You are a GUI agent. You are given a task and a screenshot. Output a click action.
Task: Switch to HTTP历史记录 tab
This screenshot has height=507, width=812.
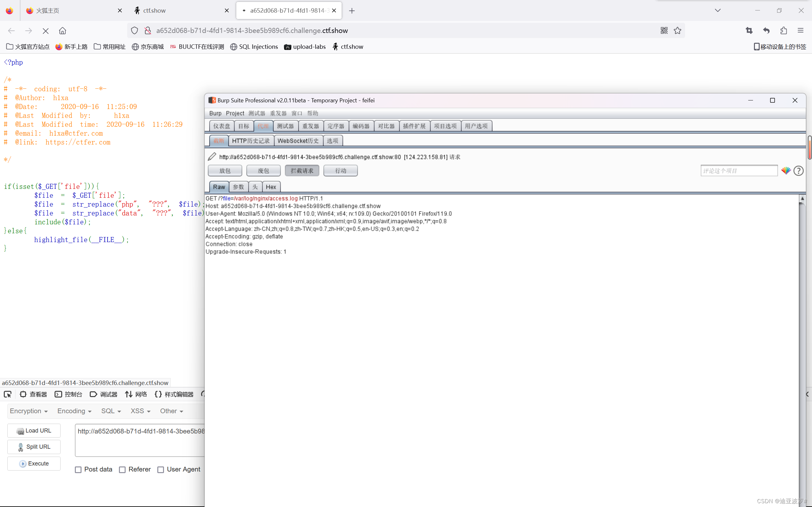[251, 141]
